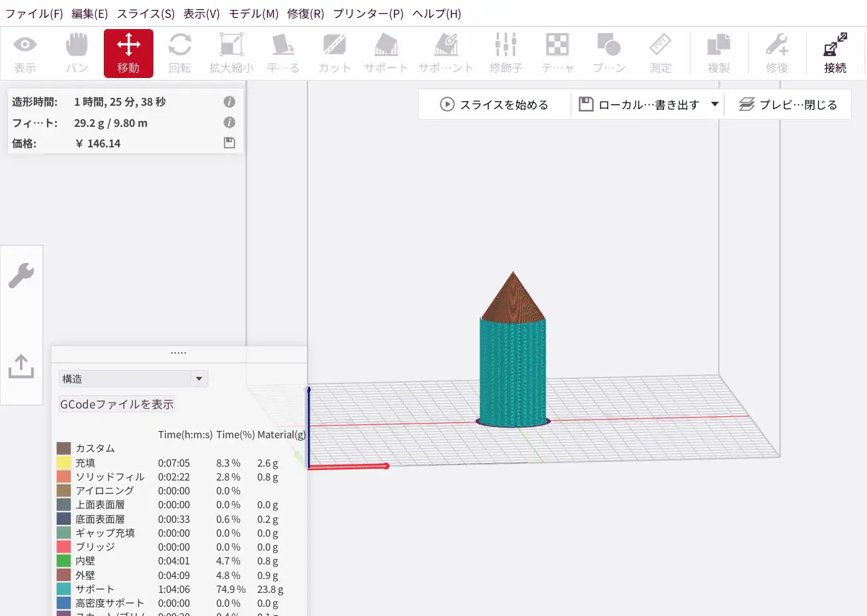This screenshot has height=616, width=867.
Task: Open the スライス(S) menu
Action: 145,13
